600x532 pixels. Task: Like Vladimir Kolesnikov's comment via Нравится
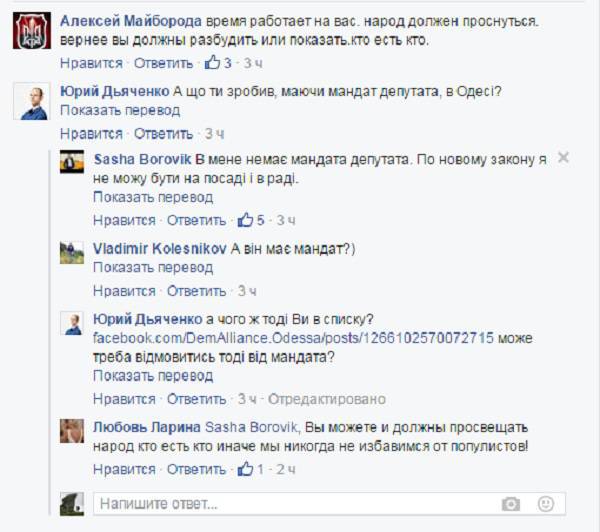pos(124,291)
